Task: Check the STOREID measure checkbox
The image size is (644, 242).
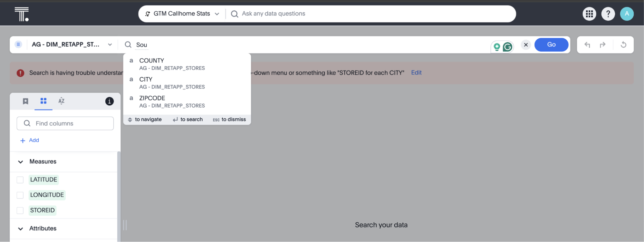Action: pos(20,210)
